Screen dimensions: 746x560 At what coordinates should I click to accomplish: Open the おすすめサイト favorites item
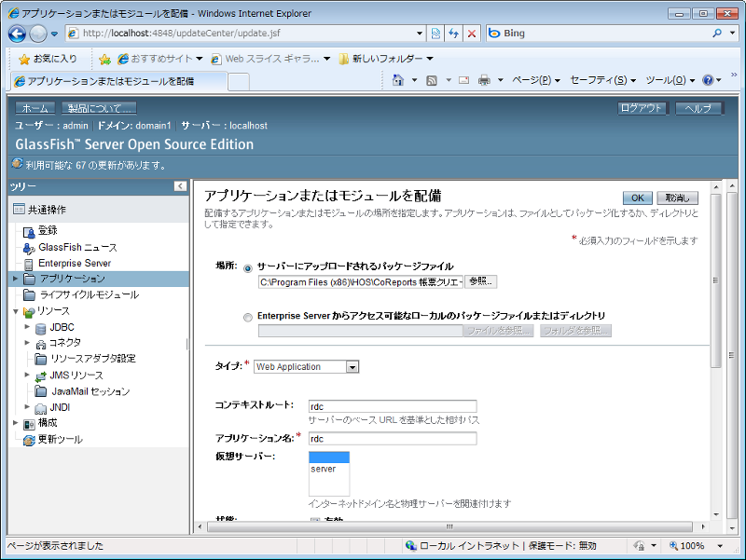(x=160, y=59)
